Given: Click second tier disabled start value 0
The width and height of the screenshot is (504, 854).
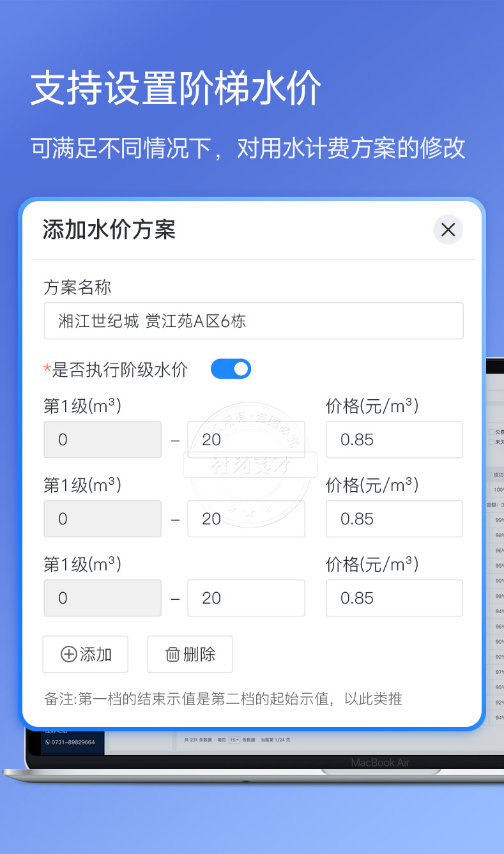Looking at the screenshot, I should 102,519.
